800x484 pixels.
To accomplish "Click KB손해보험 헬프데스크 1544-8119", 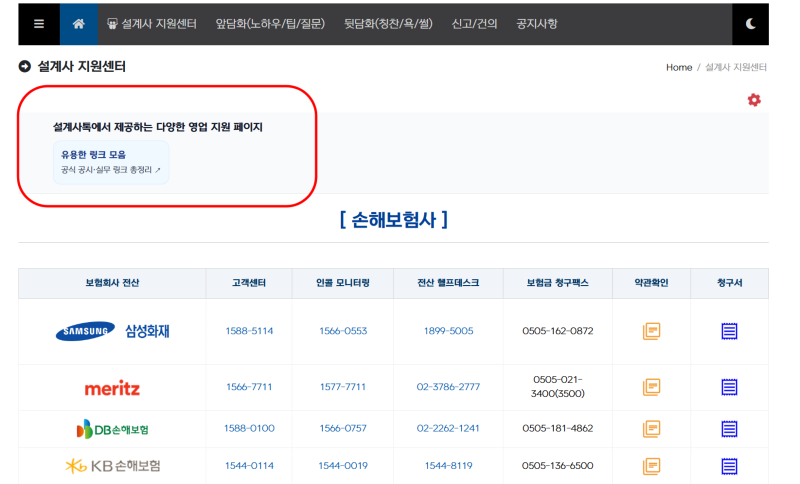I will (x=448, y=466).
